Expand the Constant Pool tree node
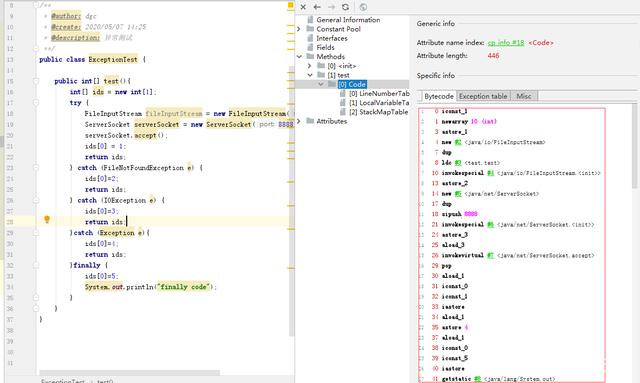 (x=299, y=29)
